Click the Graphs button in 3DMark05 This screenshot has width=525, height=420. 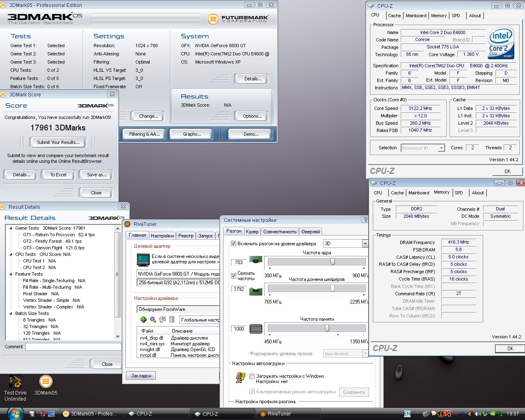coord(192,134)
